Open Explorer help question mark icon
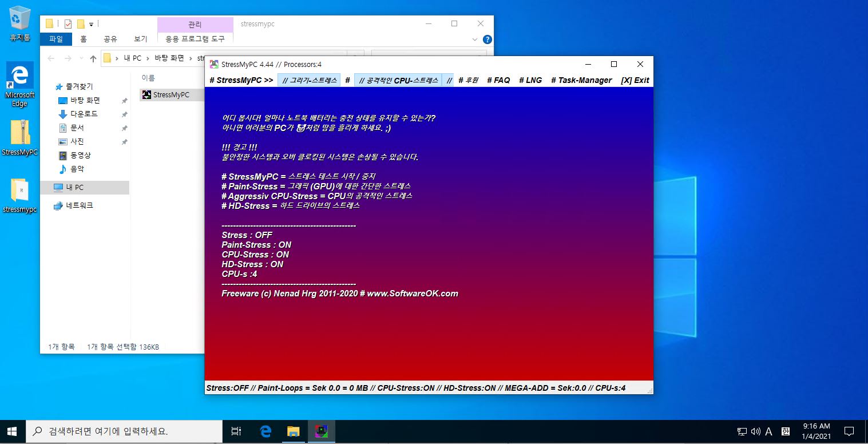This screenshot has width=868, height=444. [x=487, y=39]
